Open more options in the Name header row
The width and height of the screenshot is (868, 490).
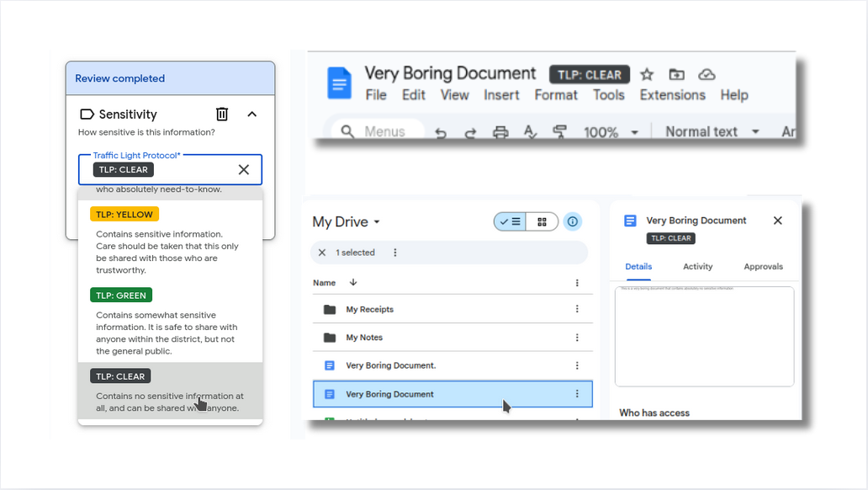577,283
